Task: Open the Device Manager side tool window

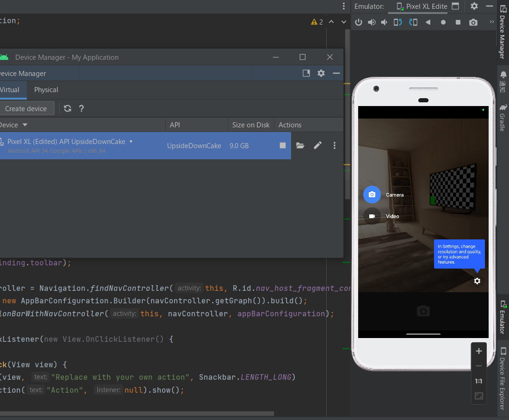Action: click(503, 31)
